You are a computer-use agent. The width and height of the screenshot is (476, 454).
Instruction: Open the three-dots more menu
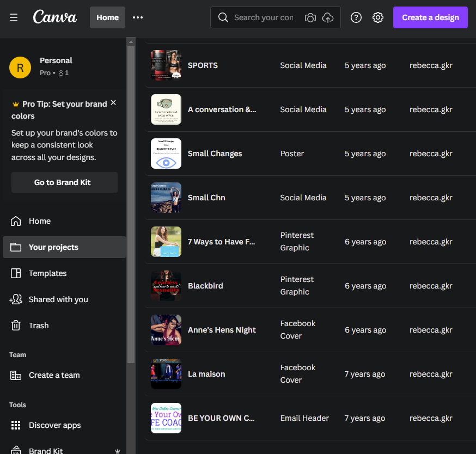point(138,17)
